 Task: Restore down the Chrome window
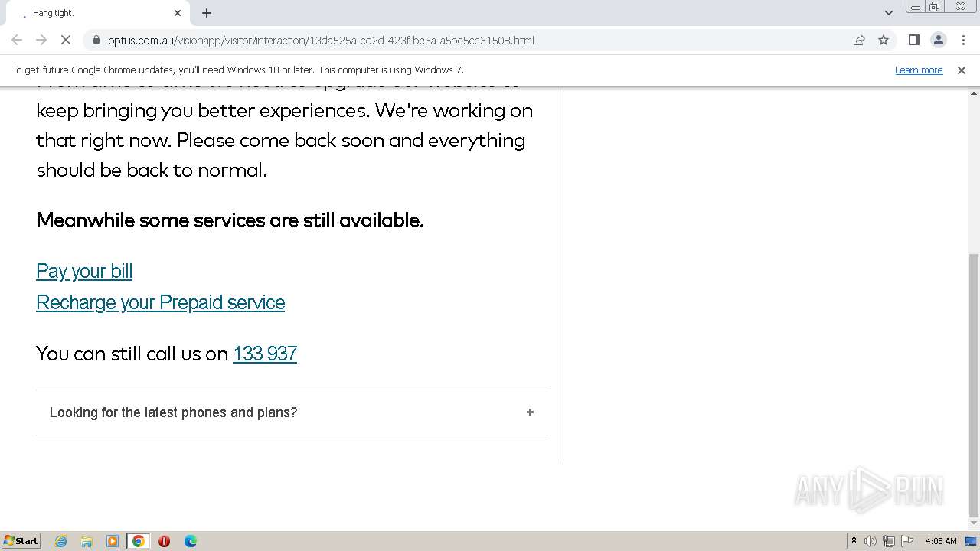(x=935, y=7)
